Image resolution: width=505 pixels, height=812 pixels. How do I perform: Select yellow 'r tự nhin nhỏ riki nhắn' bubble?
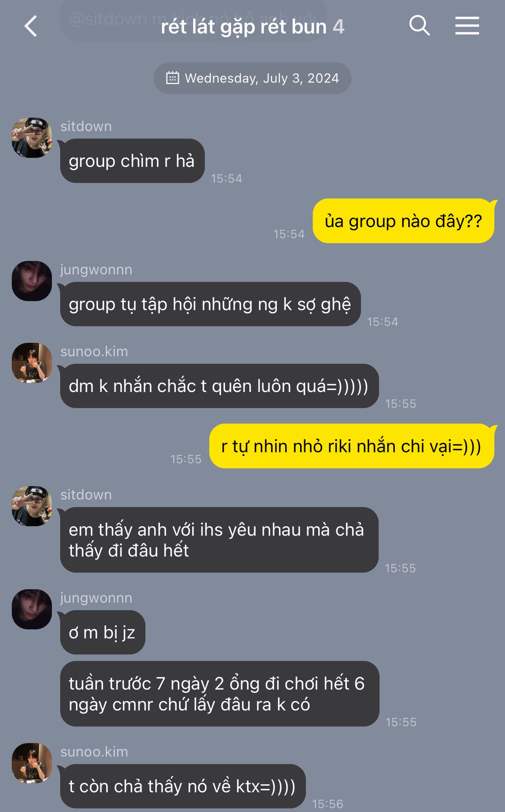tap(352, 446)
